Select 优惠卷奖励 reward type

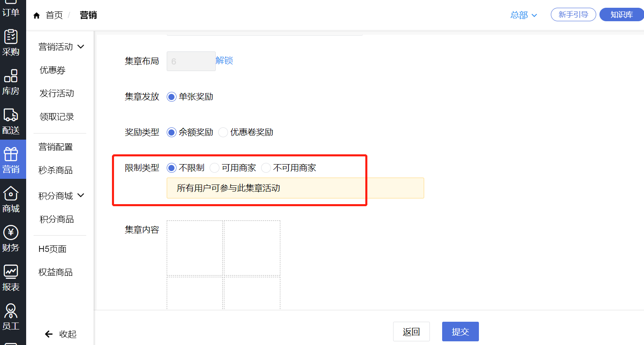[223, 132]
